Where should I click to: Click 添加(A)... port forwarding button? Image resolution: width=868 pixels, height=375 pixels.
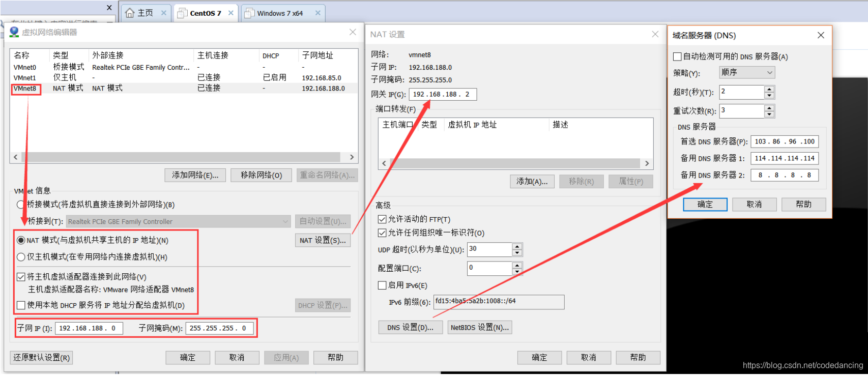tap(532, 182)
